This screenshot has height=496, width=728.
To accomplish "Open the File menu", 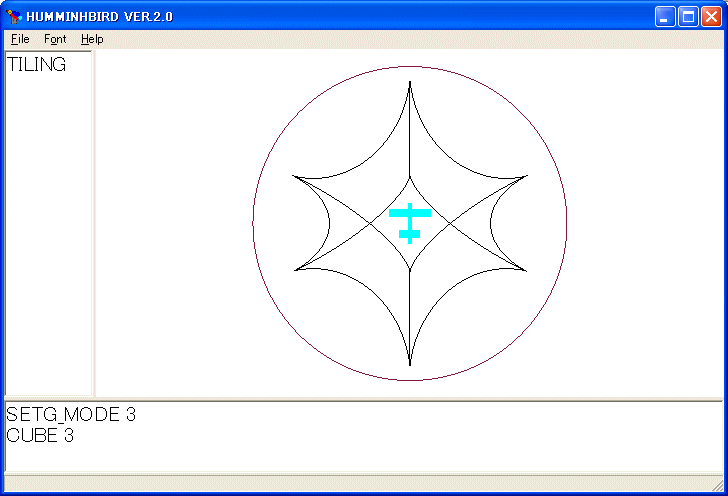I will click(20, 39).
